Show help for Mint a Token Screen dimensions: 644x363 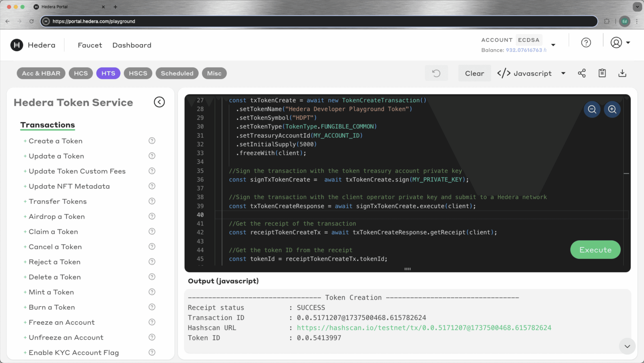[x=152, y=292]
